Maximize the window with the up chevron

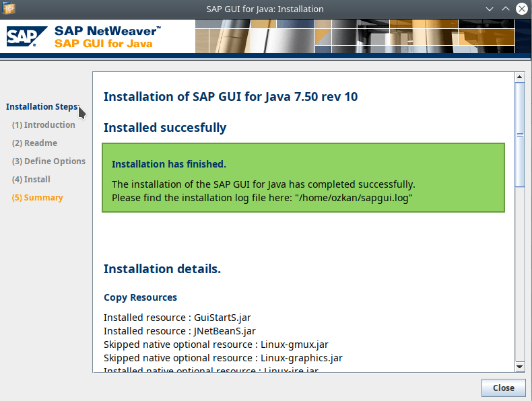point(506,9)
